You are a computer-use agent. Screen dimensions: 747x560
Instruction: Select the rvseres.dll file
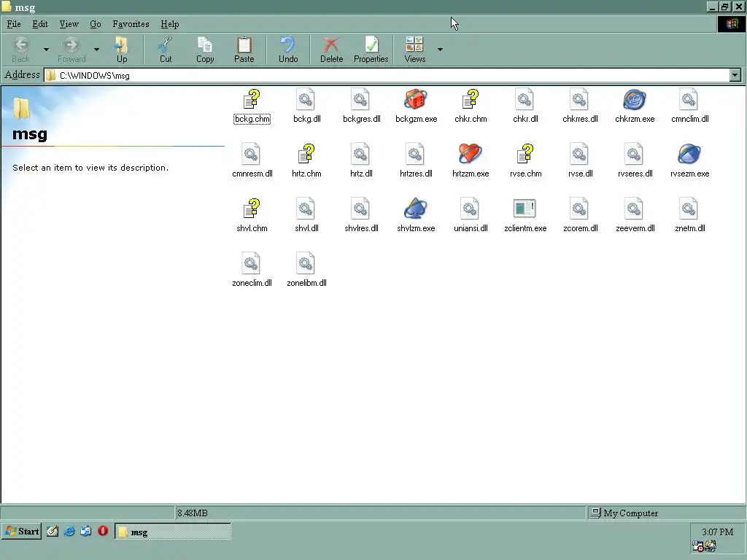tap(635, 161)
